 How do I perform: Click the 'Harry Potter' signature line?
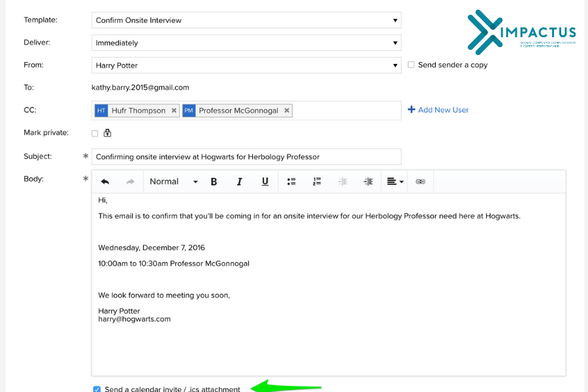pos(119,311)
